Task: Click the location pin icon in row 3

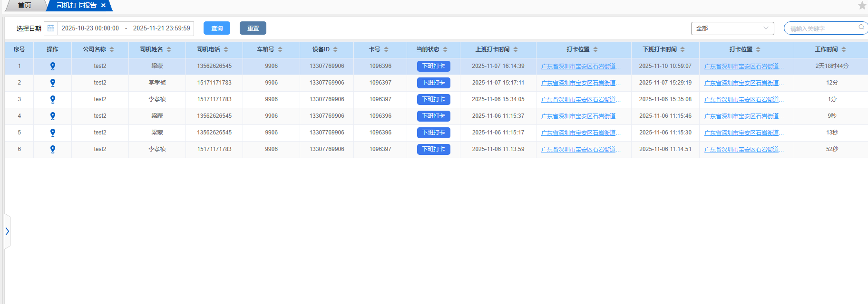Action: (x=53, y=99)
